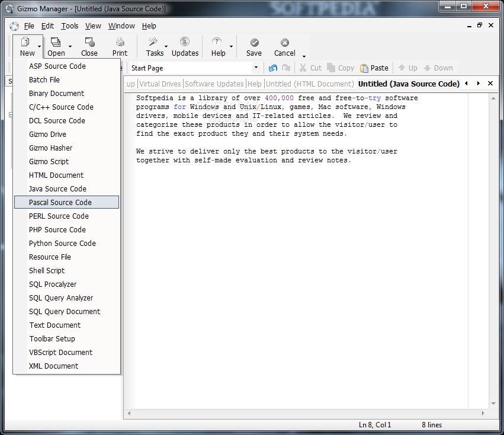Open SQL Procalyzer from the menu
Screen dimensions: 504x435
click(x=66, y=284)
